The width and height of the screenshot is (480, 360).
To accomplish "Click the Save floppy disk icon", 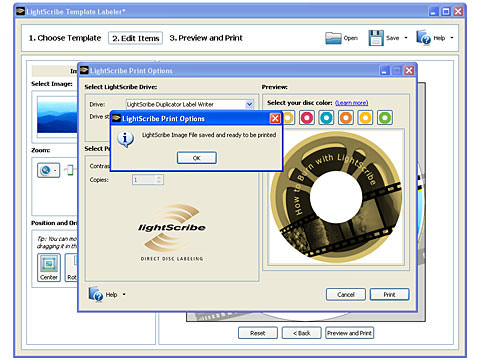I will pos(376,38).
